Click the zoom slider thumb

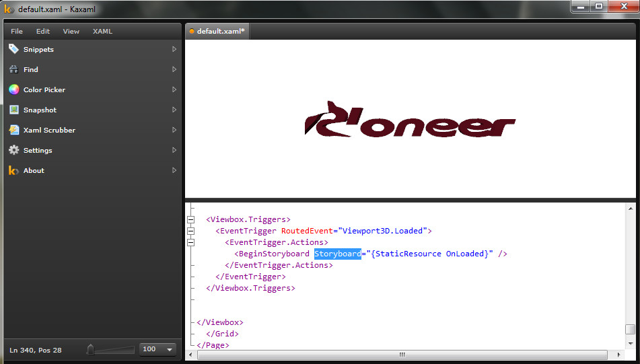pos(90,350)
